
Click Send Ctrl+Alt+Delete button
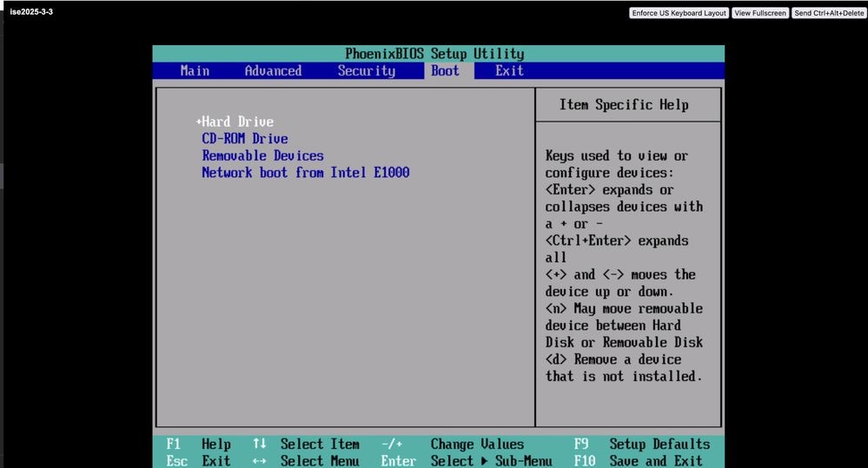[x=829, y=13]
